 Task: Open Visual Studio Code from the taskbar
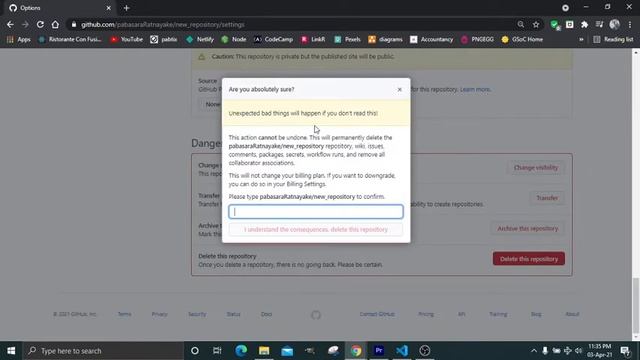402,351
